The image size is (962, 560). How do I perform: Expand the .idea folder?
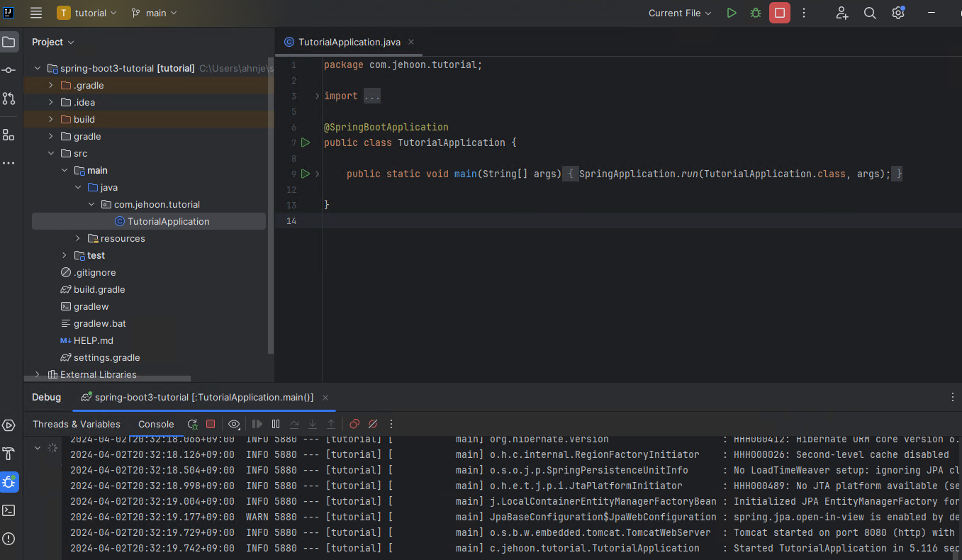[50, 102]
